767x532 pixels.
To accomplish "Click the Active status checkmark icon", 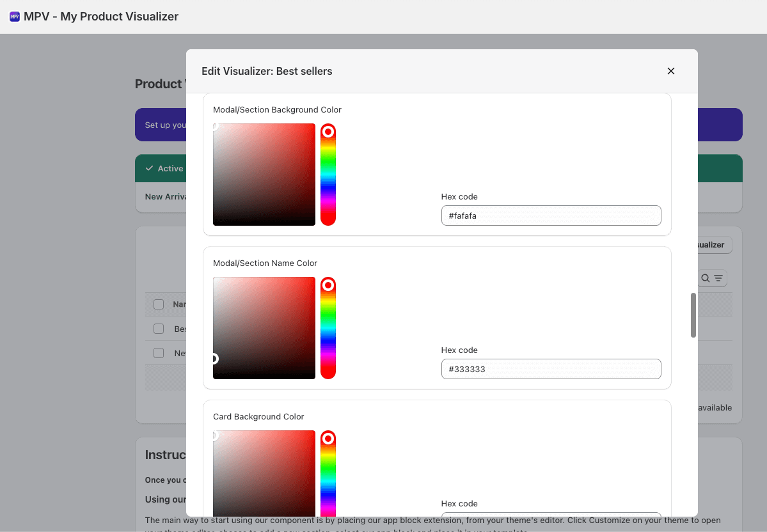I will pyautogui.click(x=150, y=169).
